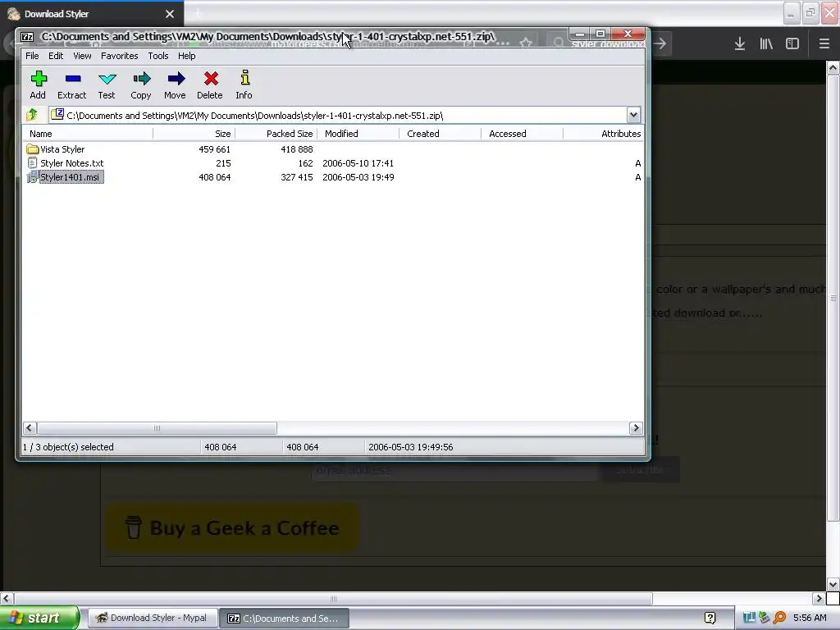Click browser page scroll up arrow

click(x=833, y=67)
